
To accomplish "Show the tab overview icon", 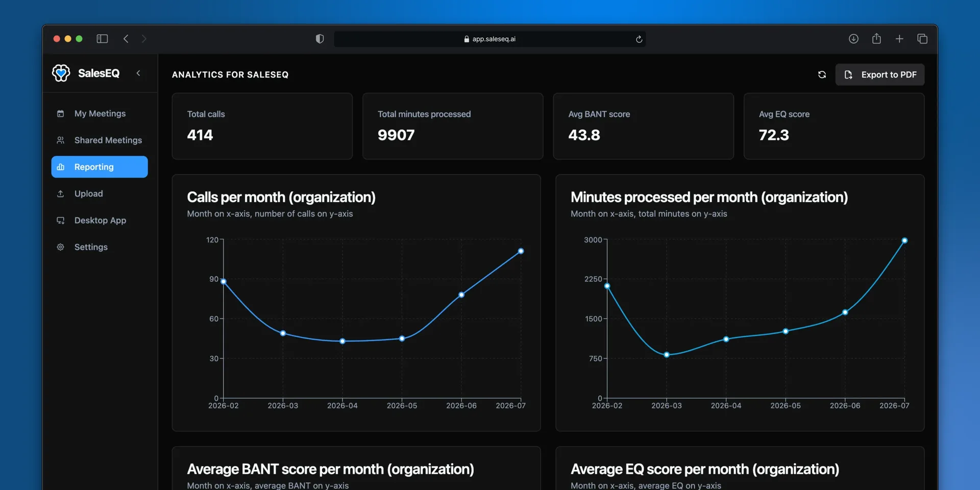I will (x=922, y=39).
